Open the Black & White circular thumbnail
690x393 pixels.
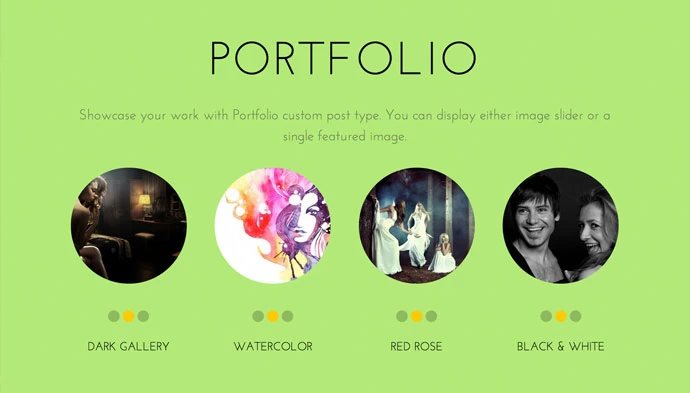tap(561, 225)
